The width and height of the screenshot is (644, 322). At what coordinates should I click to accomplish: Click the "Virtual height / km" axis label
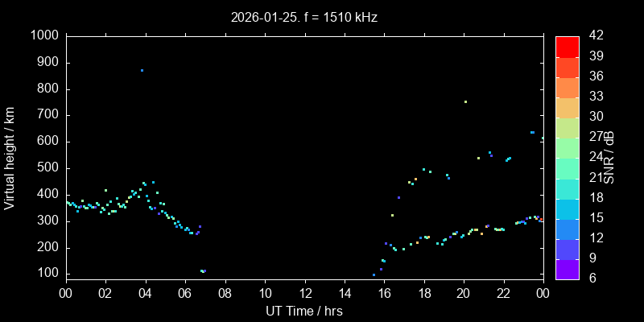10,158
